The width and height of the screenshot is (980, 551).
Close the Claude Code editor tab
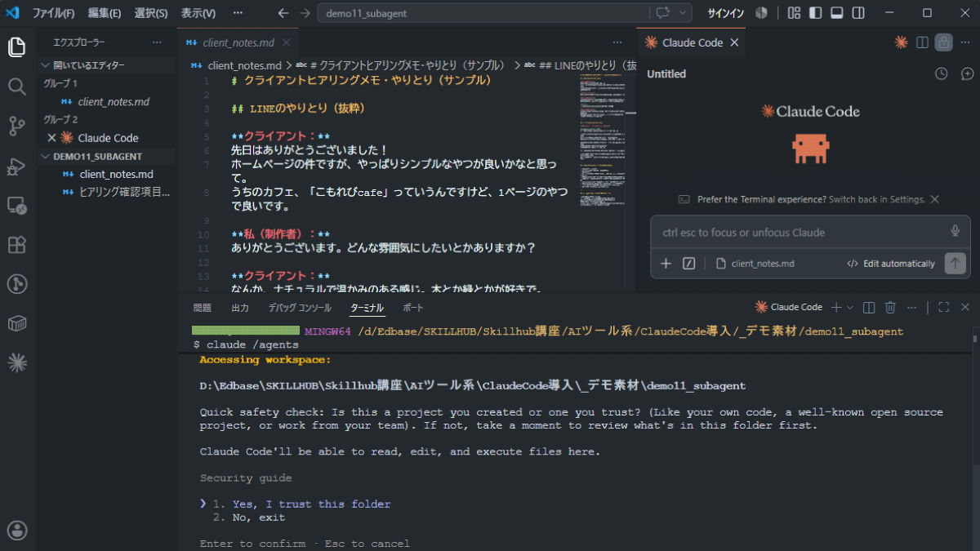pos(734,42)
